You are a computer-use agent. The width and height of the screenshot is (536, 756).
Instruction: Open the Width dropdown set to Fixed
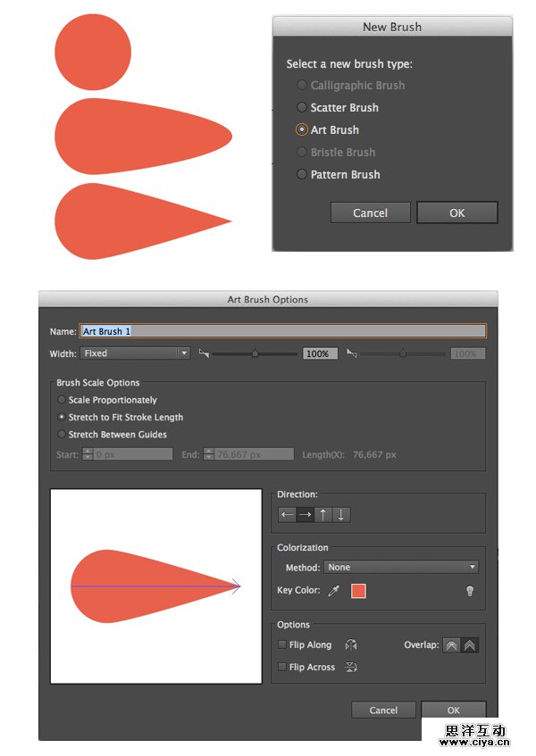pos(135,353)
